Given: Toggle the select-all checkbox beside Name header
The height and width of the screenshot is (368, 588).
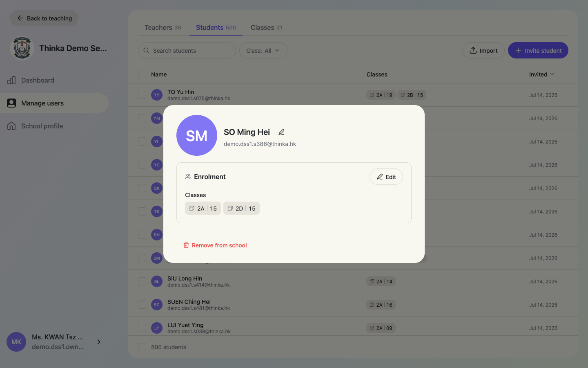Looking at the screenshot, I should pyautogui.click(x=142, y=74).
